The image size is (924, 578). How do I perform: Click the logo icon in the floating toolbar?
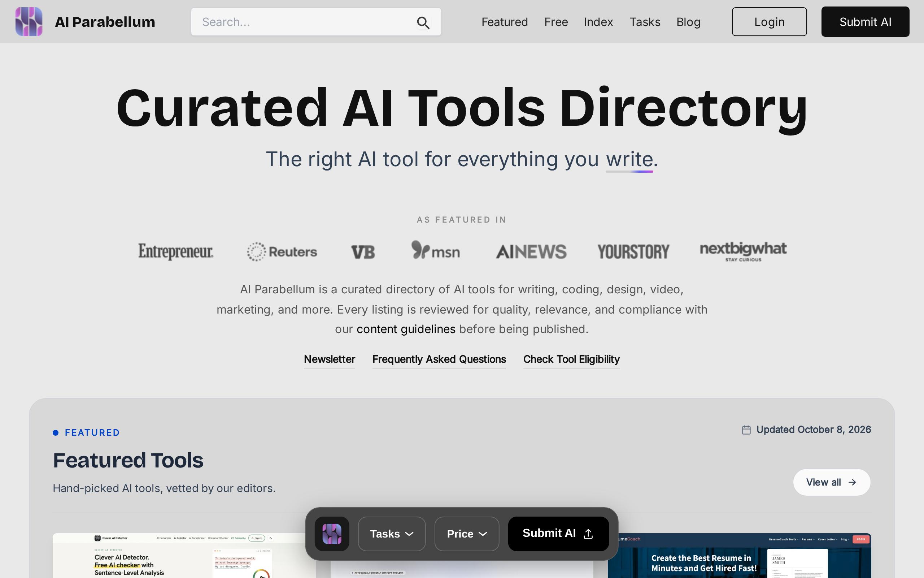click(x=332, y=534)
